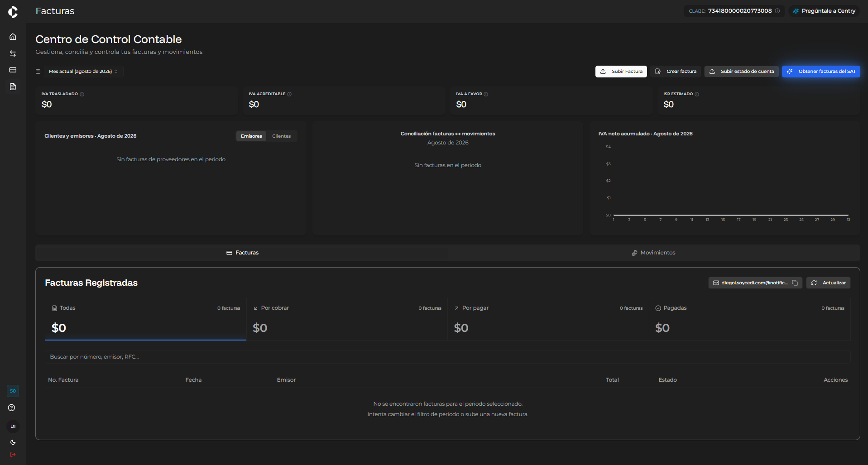Open 'Mes actual (agosto de 2026)' dropdown
This screenshot has height=465, width=868.
83,72
